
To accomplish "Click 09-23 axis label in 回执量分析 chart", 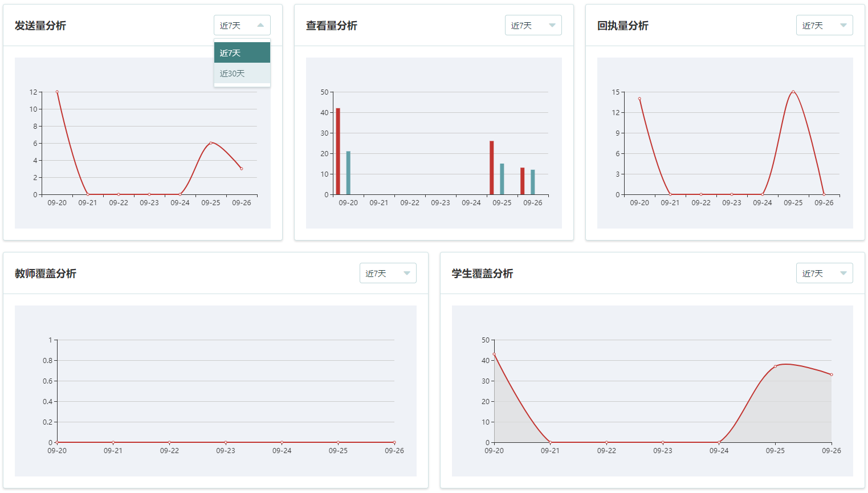I will click(732, 203).
